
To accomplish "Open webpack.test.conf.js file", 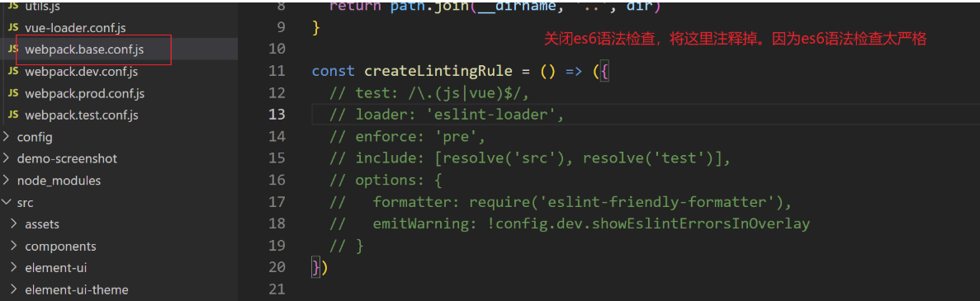I will (x=81, y=115).
